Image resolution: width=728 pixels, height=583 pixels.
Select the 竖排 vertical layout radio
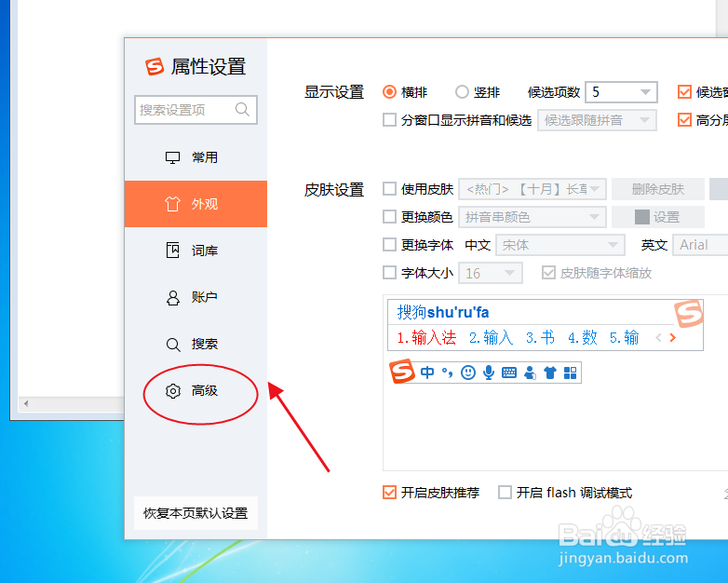pos(462,92)
